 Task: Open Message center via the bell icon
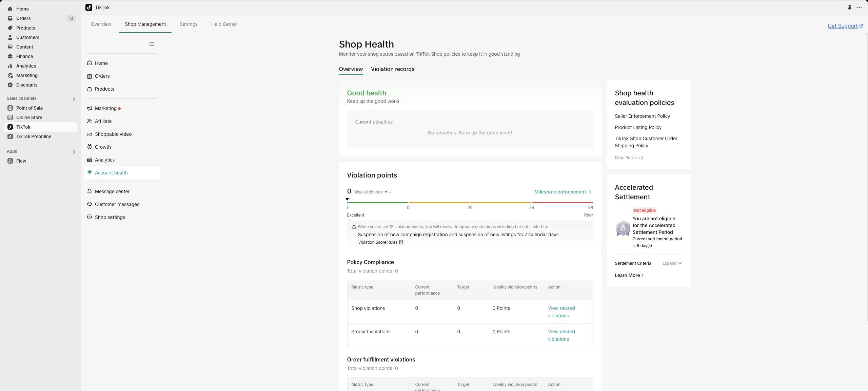pos(90,191)
